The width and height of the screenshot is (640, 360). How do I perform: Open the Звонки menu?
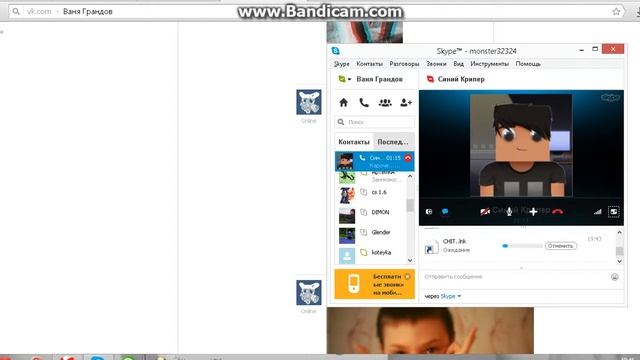[x=436, y=64]
